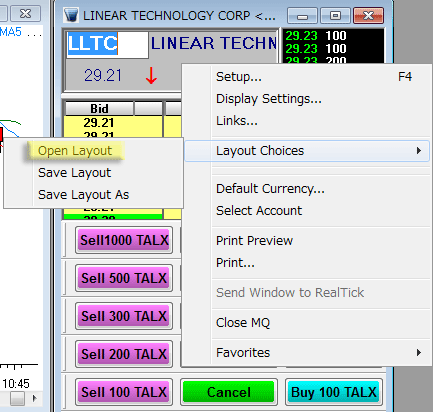Screen dimensions: 433x412
Task: Click the Send Window to RealTick item
Action: point(307,293)
